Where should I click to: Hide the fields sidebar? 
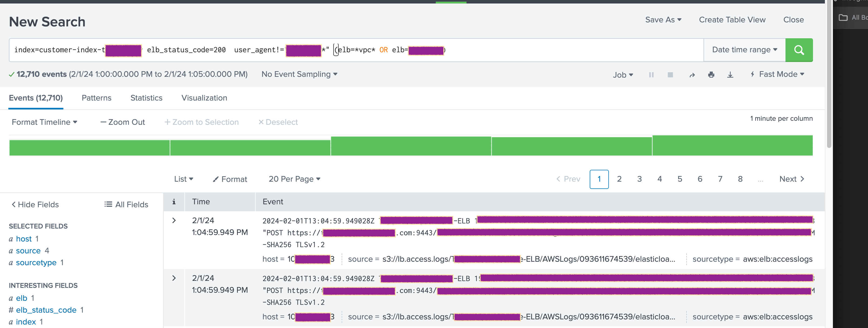coord(35,204)
